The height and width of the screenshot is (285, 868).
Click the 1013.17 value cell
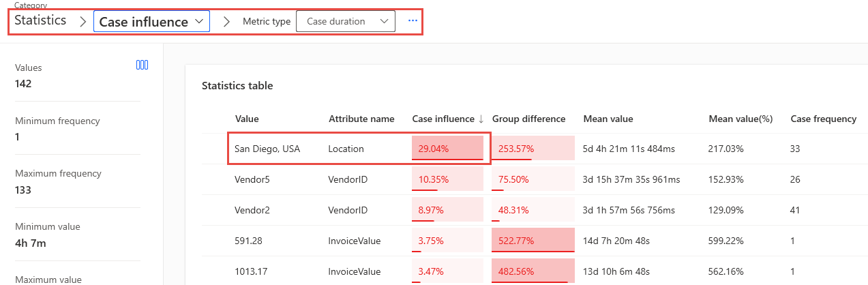(250, 272)
